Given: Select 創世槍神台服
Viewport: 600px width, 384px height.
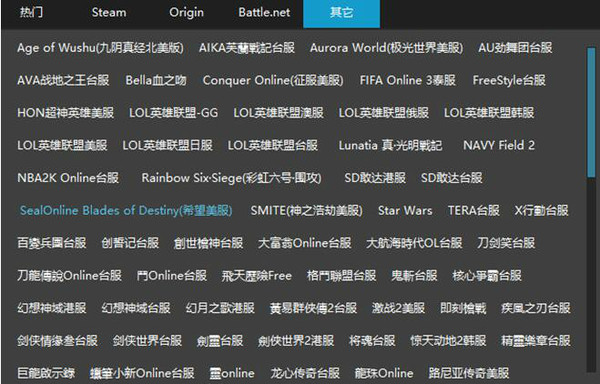Looking at the screenshot, I should click(x=209, y=243).
